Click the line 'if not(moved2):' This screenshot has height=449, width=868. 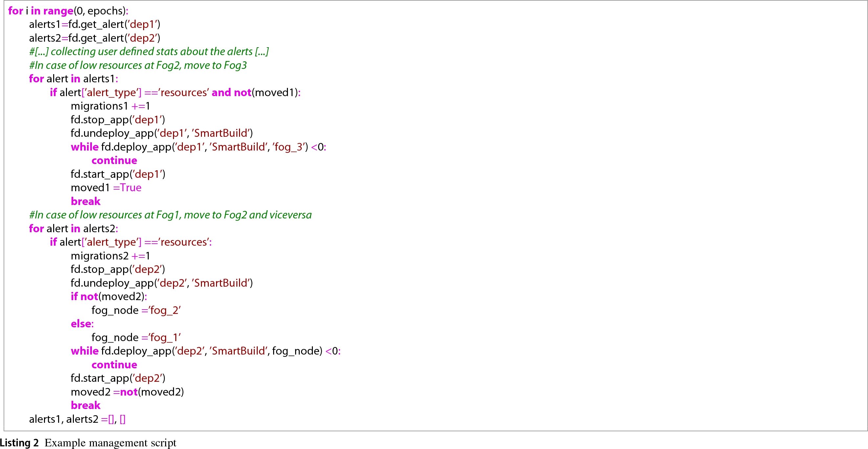click(109, 296)
